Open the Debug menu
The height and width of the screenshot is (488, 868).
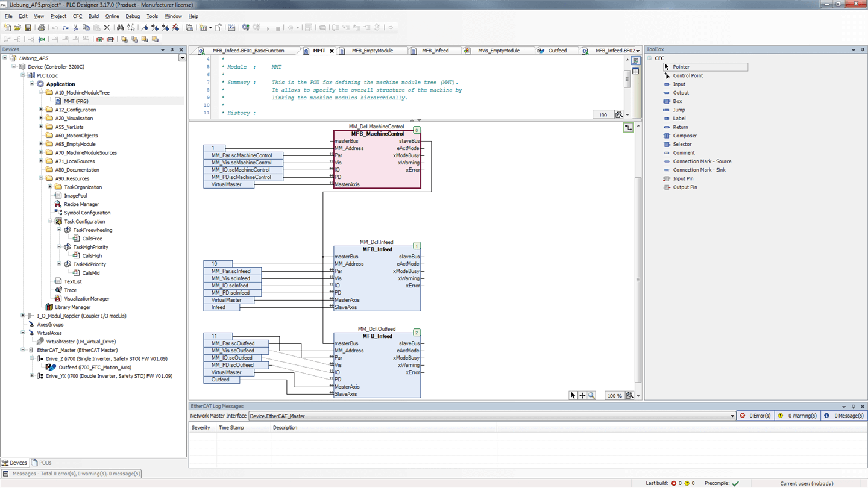pos(132,16)
